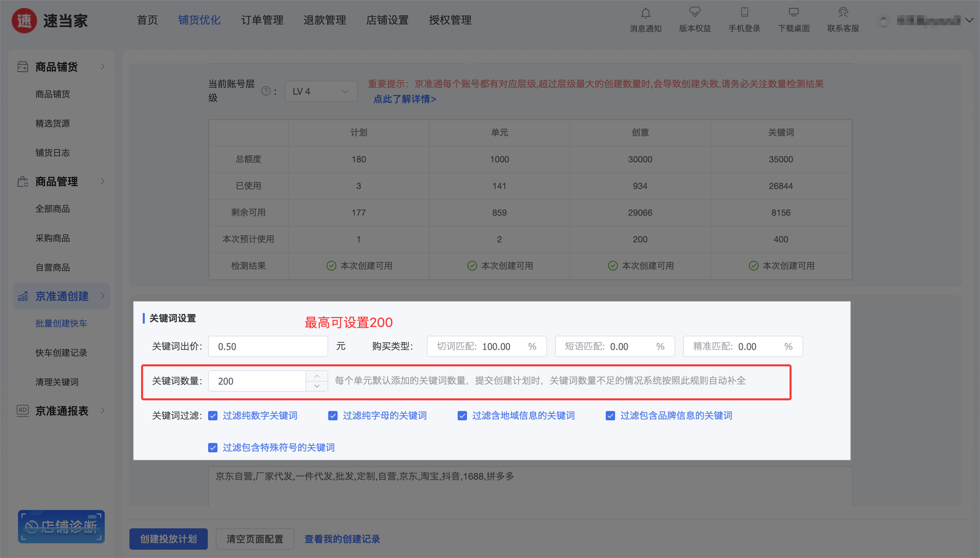The height and width of the screenshot is (558, 980).
Task: Open 版本权益 diamond icon
Action: click(x=694, y=12)
